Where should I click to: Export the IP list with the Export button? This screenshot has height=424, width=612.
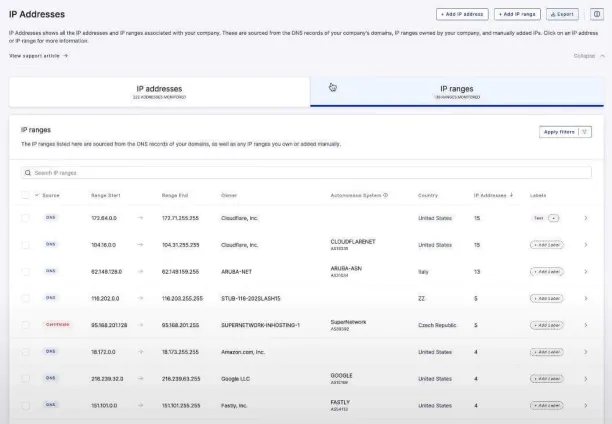point(562,14)
